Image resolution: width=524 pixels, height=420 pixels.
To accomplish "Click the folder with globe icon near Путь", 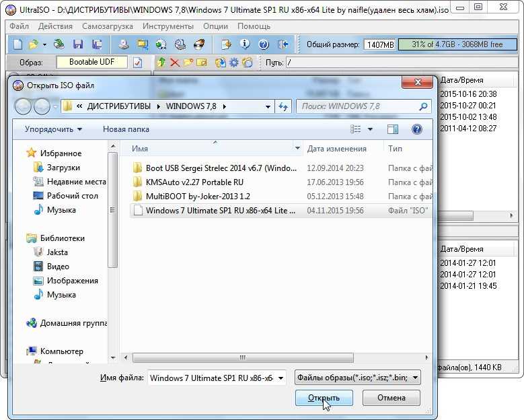I will [x=248, y=62].
